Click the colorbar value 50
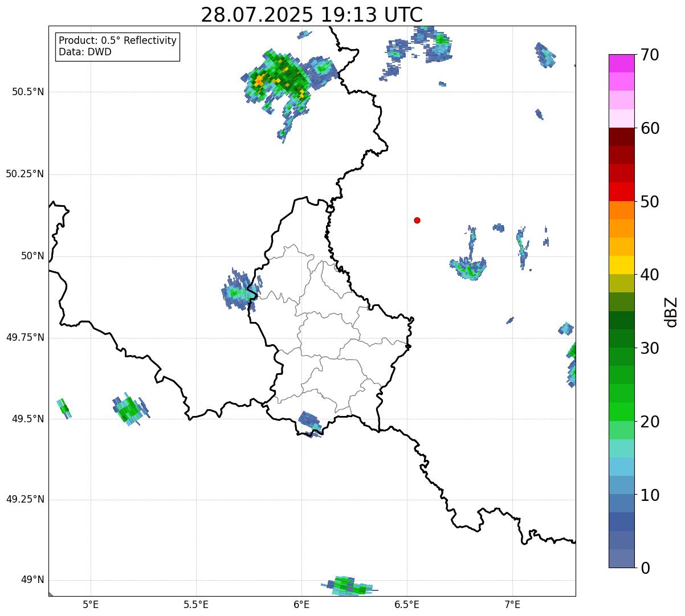685x616 pixels. pyautogui.click(x=650, y=202)
